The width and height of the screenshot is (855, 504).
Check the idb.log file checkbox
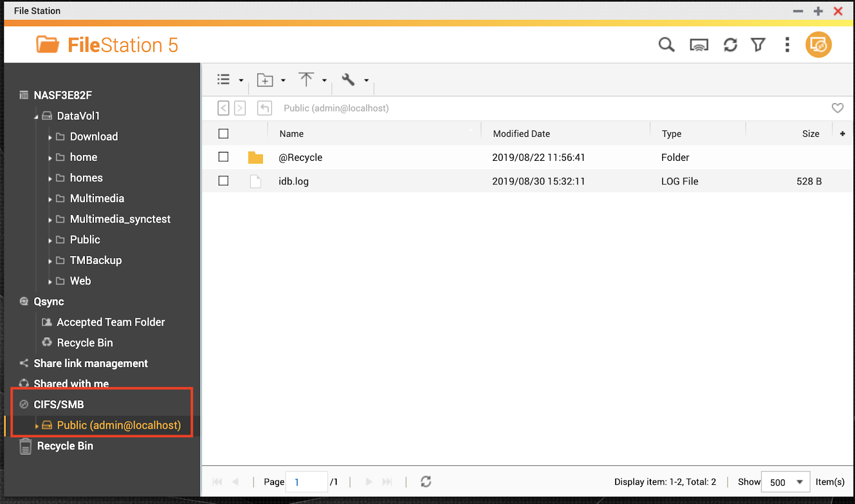tap(223, 181)
